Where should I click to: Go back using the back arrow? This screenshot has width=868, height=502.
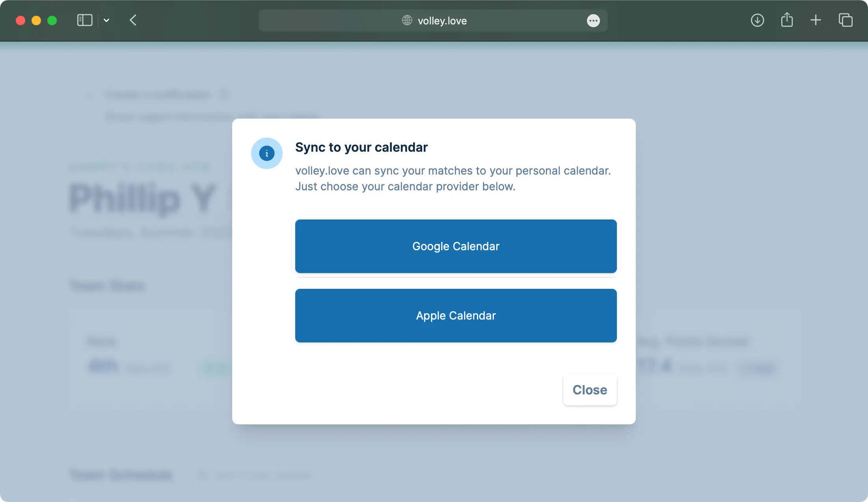click(133, 20)
